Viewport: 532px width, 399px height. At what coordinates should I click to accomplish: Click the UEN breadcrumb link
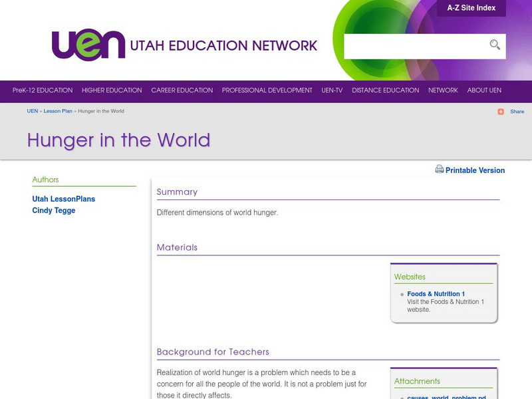(31, 111)
